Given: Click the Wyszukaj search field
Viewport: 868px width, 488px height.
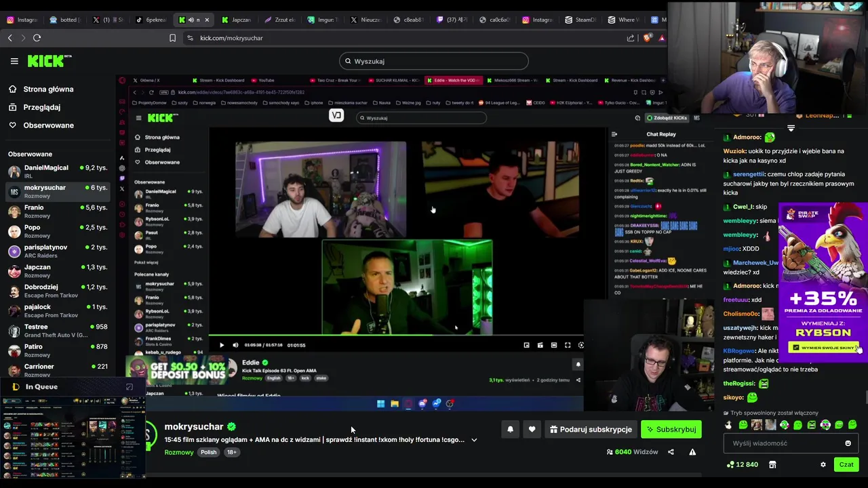Looking at the screenshot, I should (434, 61).
